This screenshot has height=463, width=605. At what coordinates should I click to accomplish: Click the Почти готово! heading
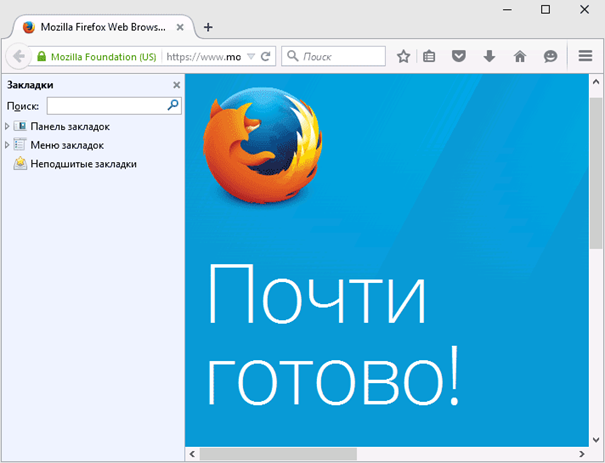coord(334,335)
